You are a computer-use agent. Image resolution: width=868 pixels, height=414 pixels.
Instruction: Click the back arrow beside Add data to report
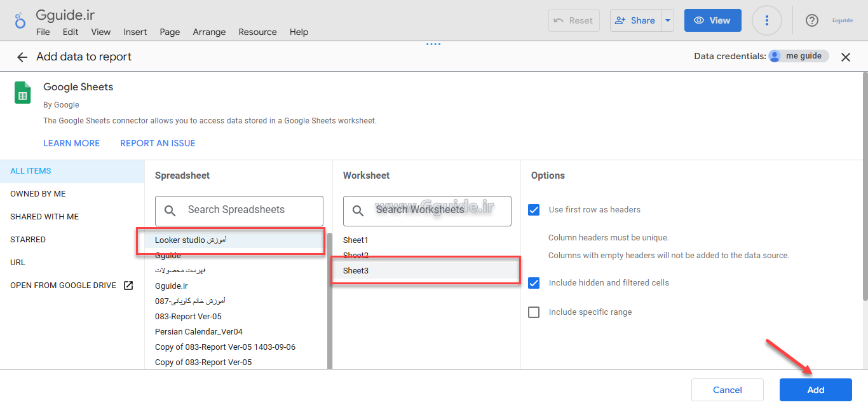[x=22, y=57]
